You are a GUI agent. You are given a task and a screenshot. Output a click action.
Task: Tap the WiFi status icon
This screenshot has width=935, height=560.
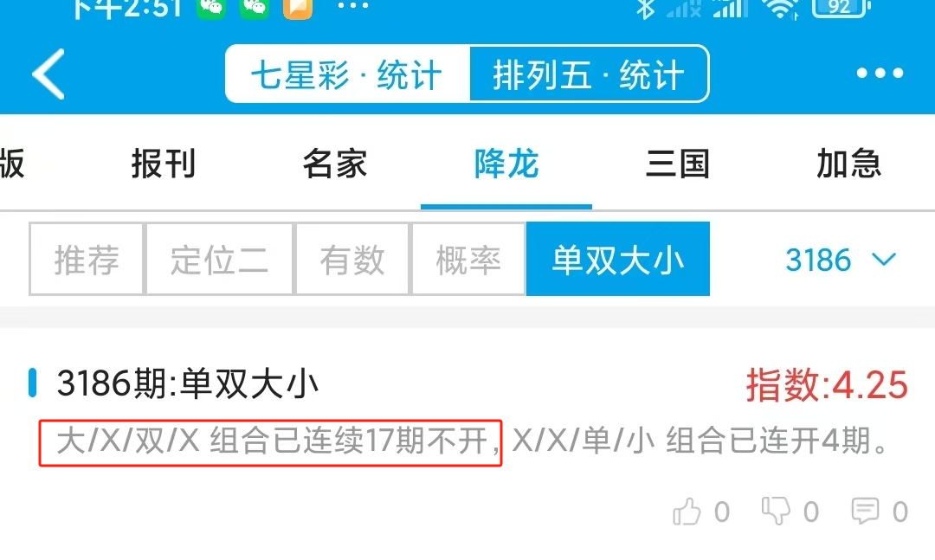tap(781, 9)
